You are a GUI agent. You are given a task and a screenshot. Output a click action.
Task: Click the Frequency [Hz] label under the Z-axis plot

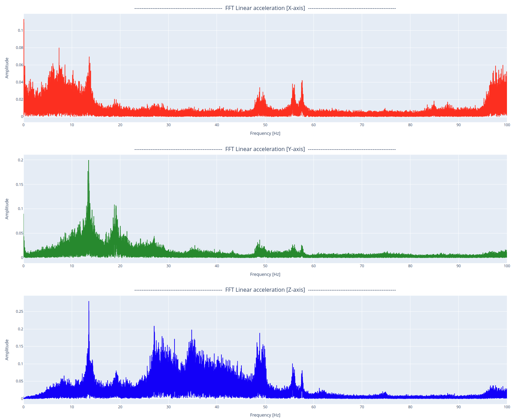[265, 415]
